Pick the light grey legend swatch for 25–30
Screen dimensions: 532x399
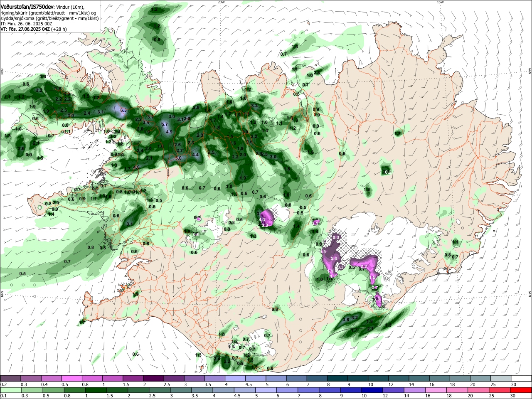pyautogui.click(x=500, y=379)
